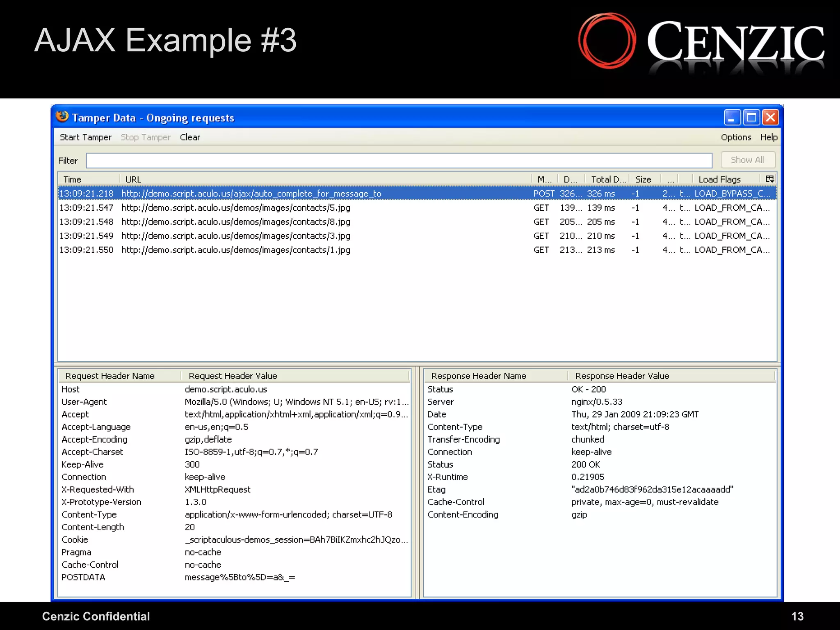Select the Date response header row
840x630 pixels.
(600, 414)
